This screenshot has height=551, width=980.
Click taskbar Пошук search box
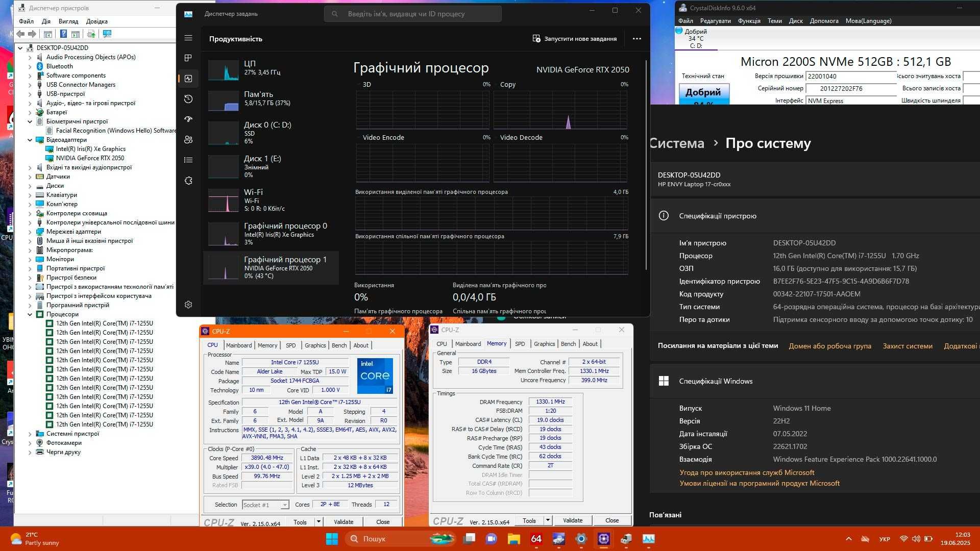(x=401, y=539)
